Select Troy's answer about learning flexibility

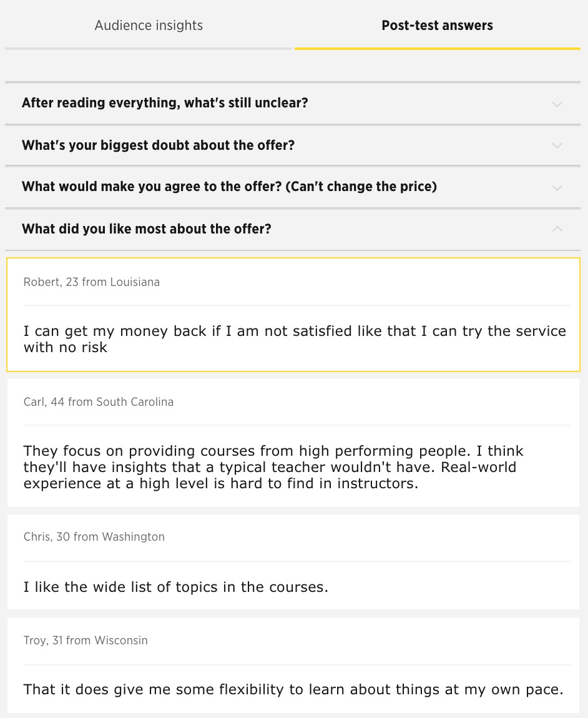(x=293, y=665)
